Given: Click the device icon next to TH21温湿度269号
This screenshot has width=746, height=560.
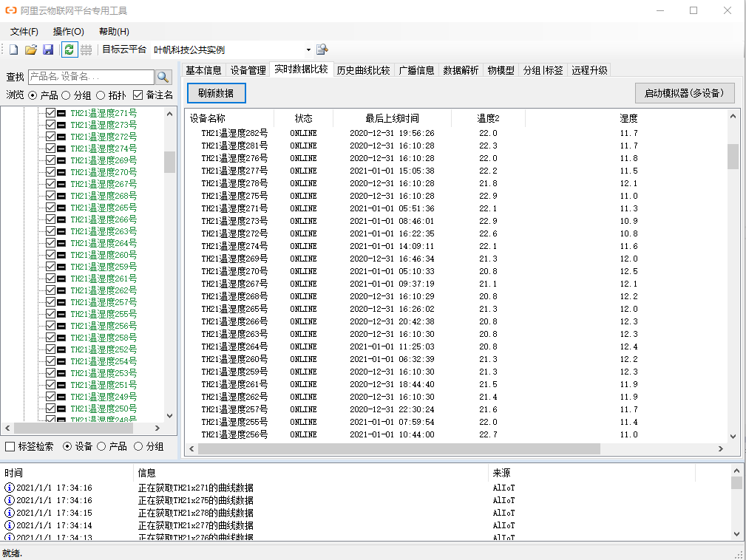Looking at the screenshot, I should point(61,160).
